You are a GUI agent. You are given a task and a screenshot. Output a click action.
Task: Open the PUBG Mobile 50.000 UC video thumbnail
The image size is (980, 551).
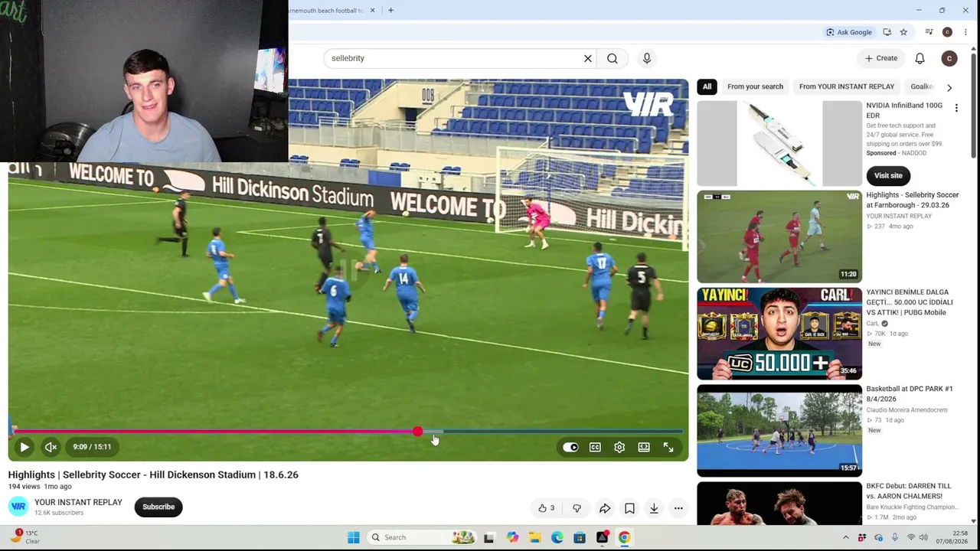[779, 334]
